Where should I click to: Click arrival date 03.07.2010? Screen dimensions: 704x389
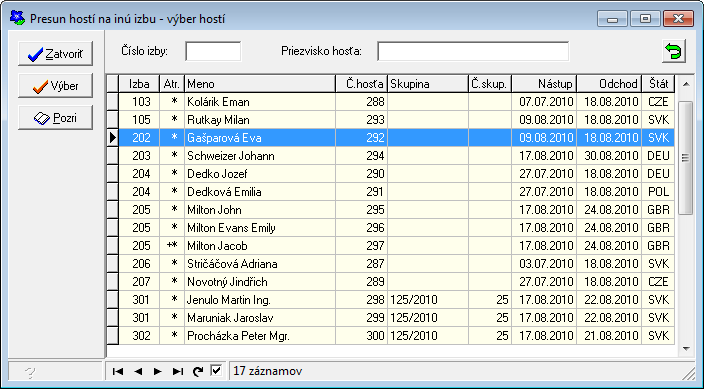(544, 264)
